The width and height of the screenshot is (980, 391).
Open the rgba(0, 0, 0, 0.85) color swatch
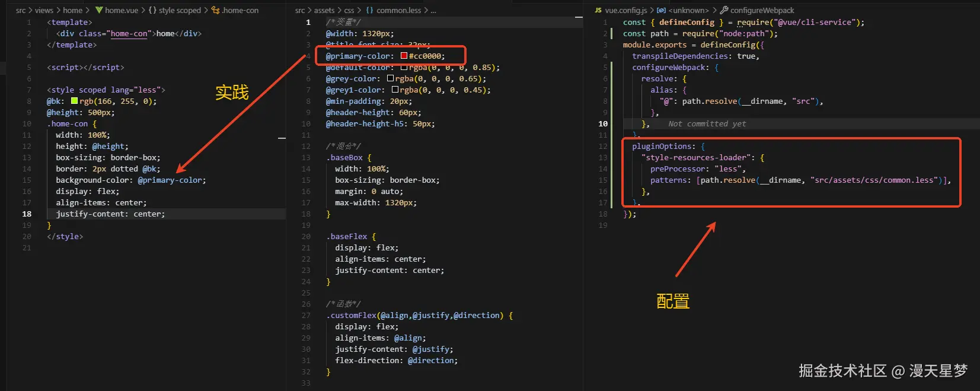click(404, 67)
